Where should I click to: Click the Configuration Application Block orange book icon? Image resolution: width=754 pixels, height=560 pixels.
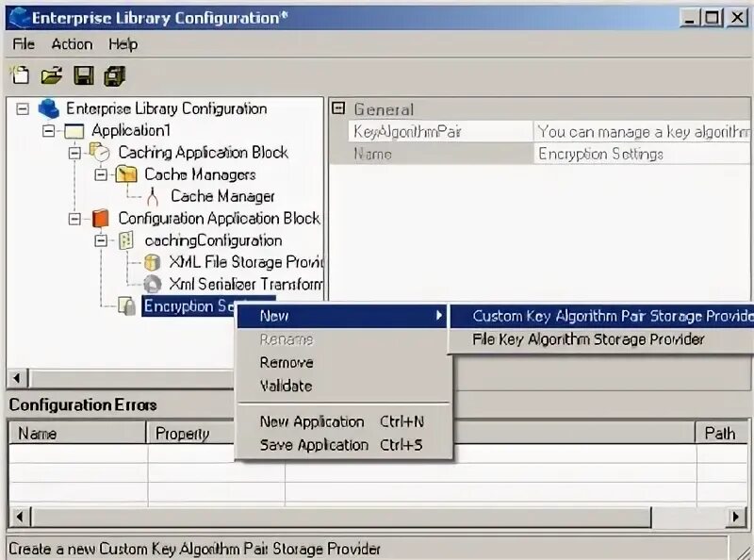pos(101,218)
